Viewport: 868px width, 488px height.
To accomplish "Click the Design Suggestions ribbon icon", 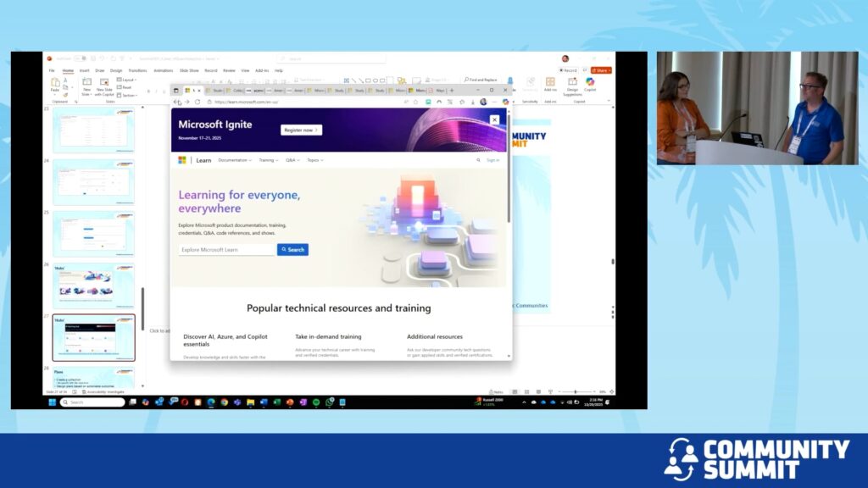I will coord(572,84).
